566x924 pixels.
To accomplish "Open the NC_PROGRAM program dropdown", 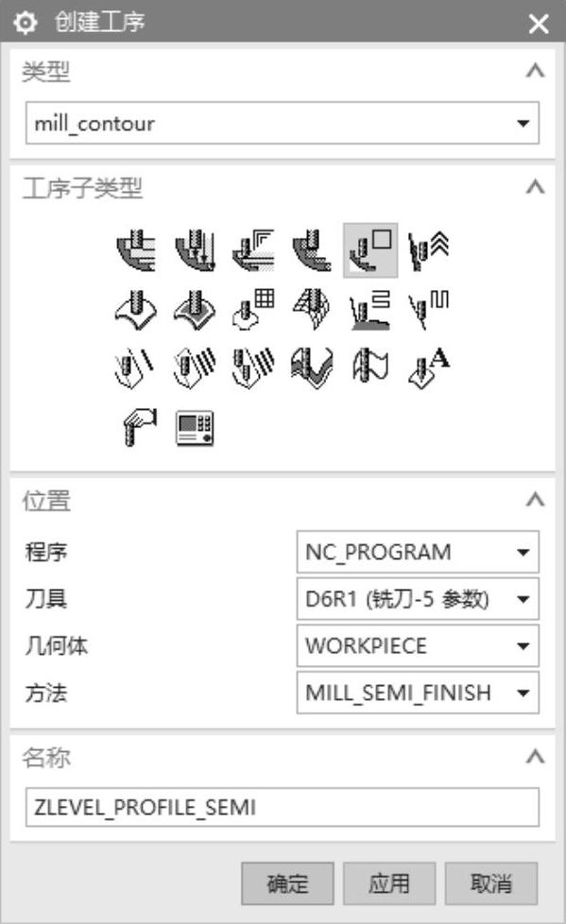I will click(418, 552).
